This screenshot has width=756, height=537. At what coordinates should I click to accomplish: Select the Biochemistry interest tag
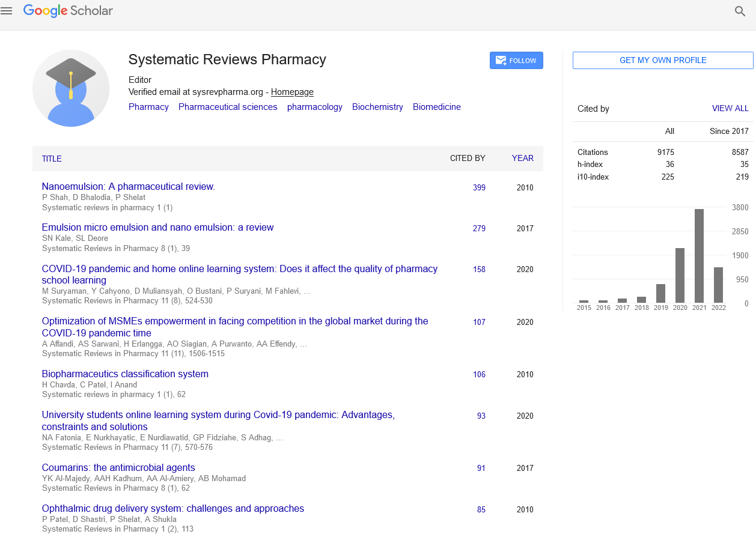377,107
